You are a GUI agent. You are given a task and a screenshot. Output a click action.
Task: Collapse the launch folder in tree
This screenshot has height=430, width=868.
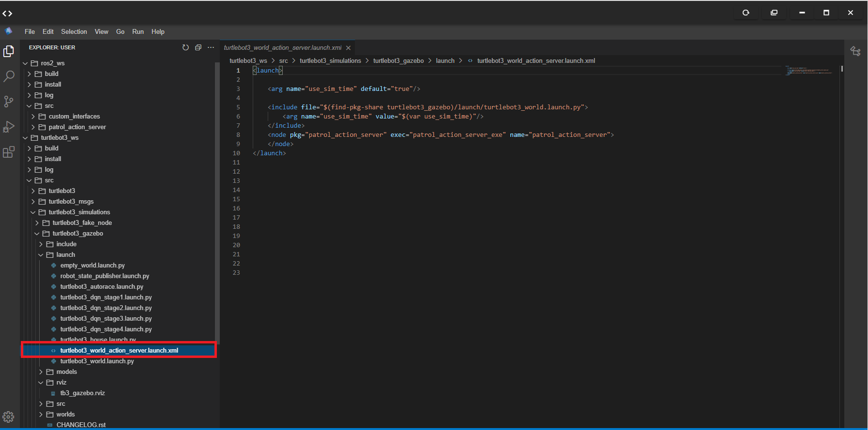point(41,255)
